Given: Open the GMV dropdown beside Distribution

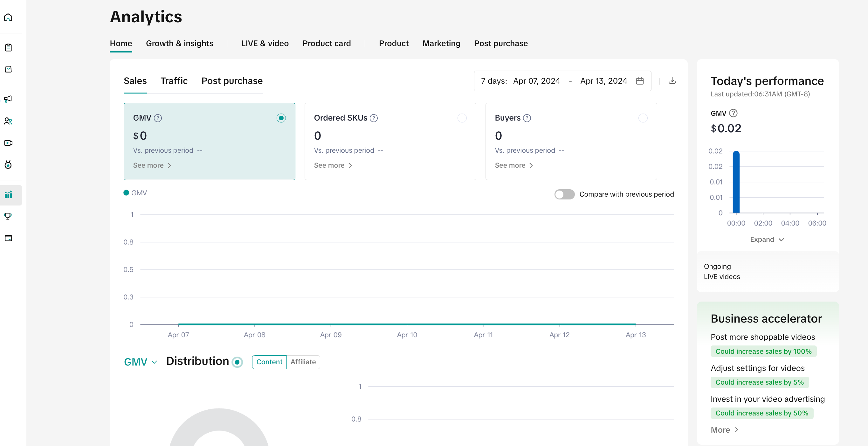Looking at the screenshot, I should tap(140, 362).
